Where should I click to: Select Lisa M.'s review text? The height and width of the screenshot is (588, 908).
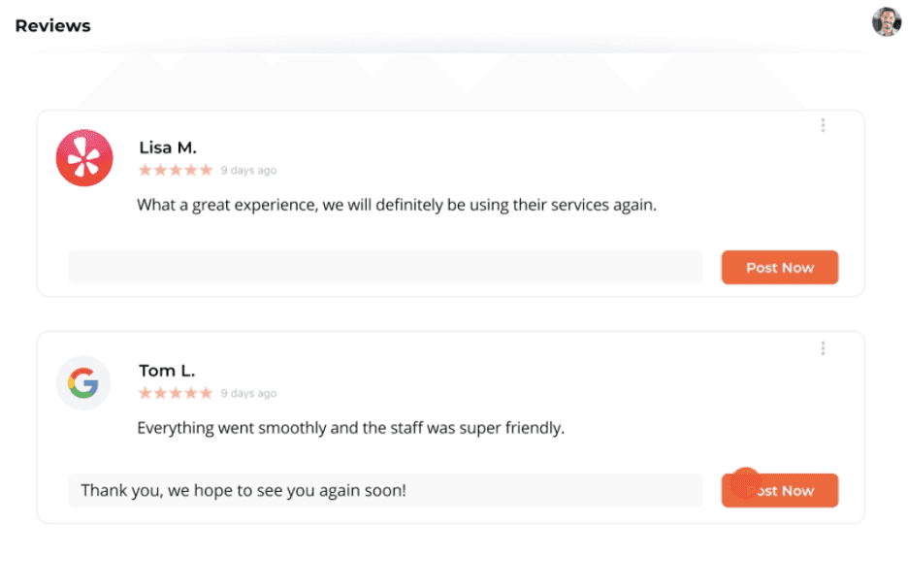tap(398, 205)
